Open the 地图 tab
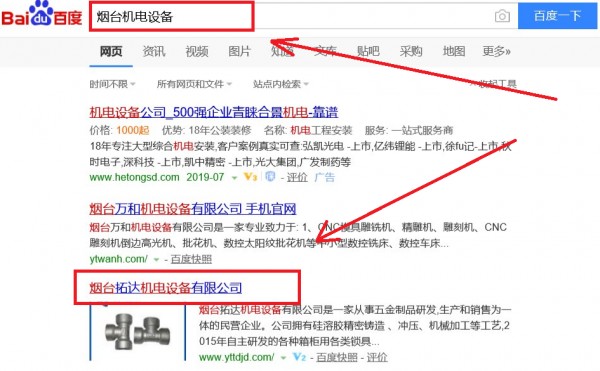The height and width of the screenshot is (371, 600). (454, 51)
